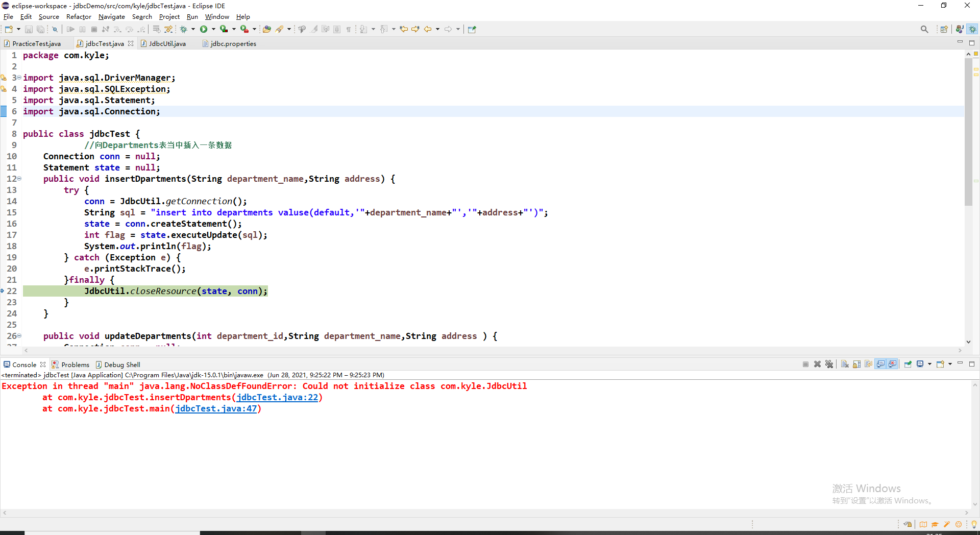Click the Step Return icon

(x=141, y=29)
